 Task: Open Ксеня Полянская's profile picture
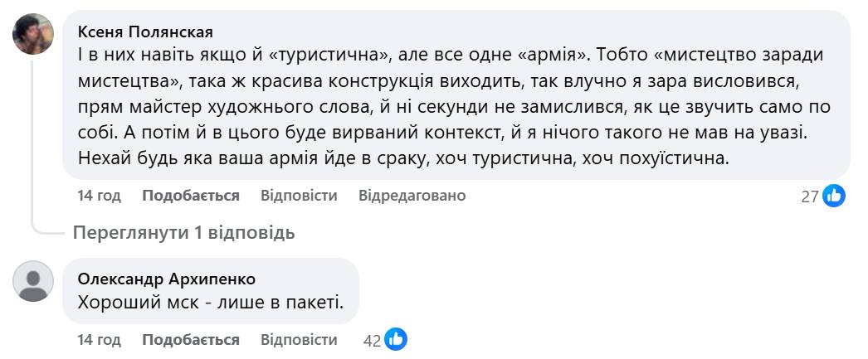[x=34, y=35]
